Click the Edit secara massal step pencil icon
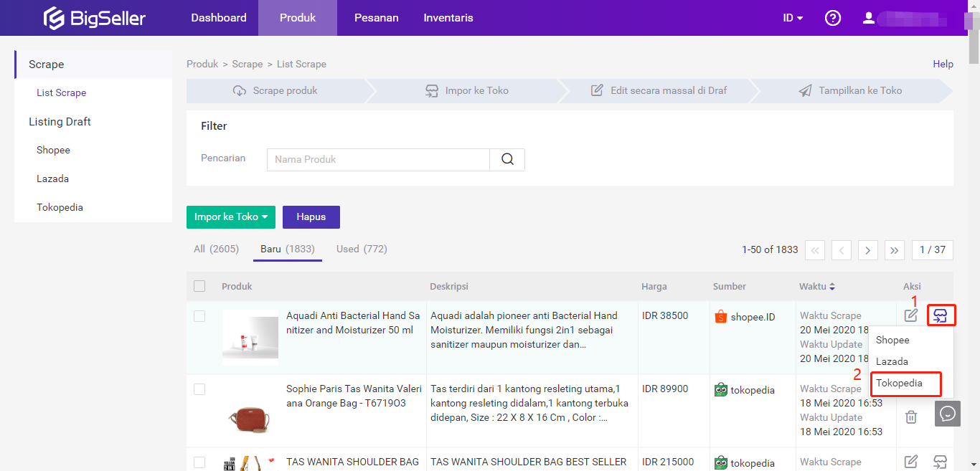Viewport: 980px width, 471px height. [597, 91]
